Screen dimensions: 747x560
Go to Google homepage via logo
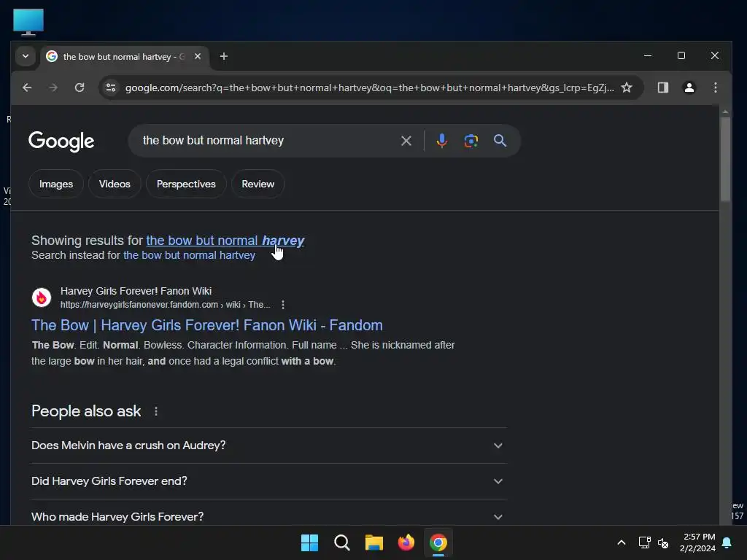click(61, 141)
